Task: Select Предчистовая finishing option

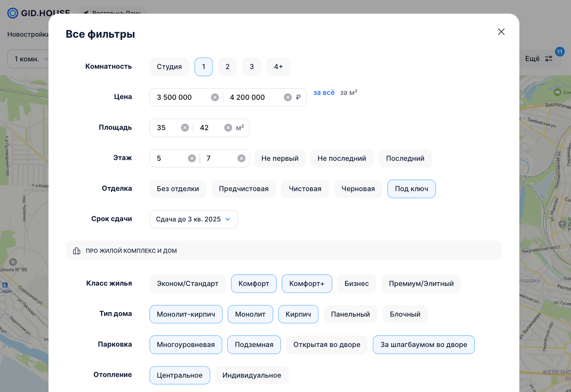Action: [x=244, y=189]
